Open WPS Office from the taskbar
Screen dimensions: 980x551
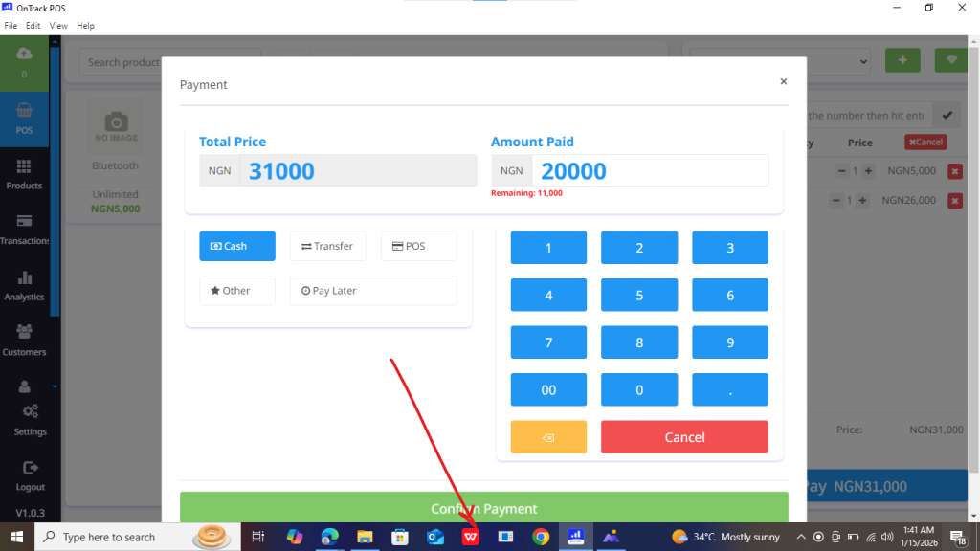point(471,537)
